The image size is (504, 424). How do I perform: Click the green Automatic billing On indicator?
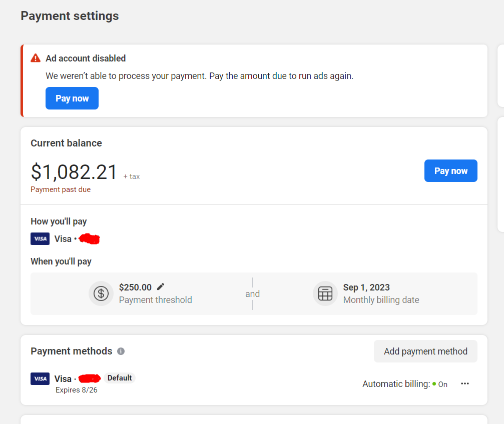pyautogui.click(x=440, y=384)
